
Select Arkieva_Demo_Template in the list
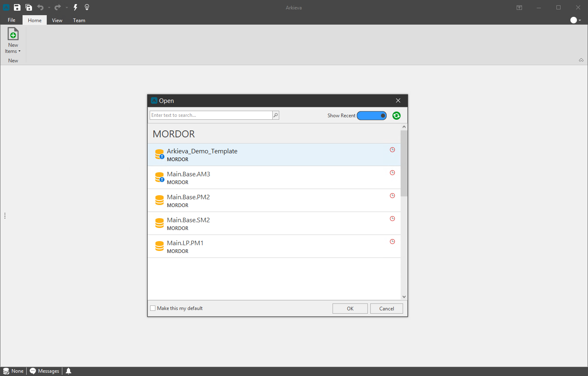click(x=274, y=155)
